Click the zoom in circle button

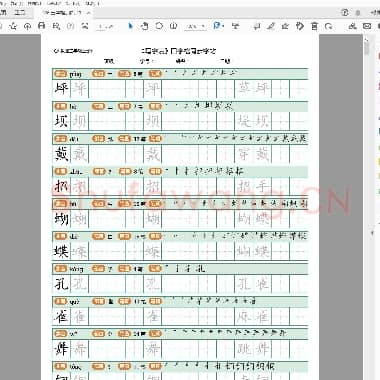173,26
